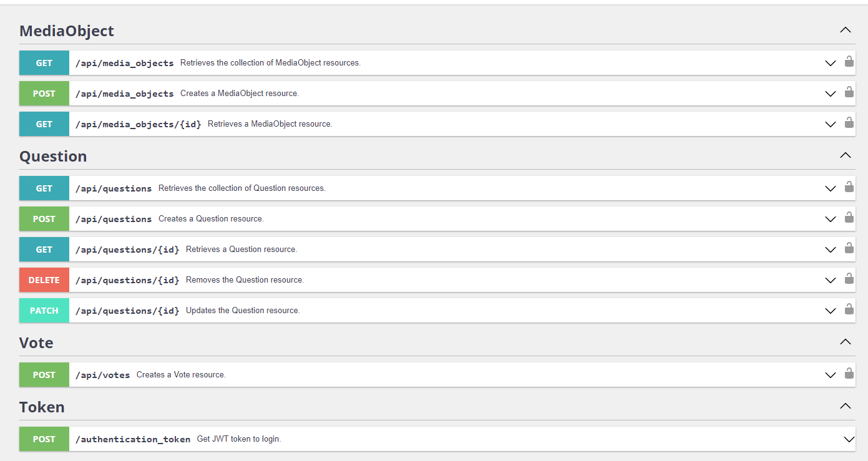Click 'Removes the Question resource.' text

245,280
